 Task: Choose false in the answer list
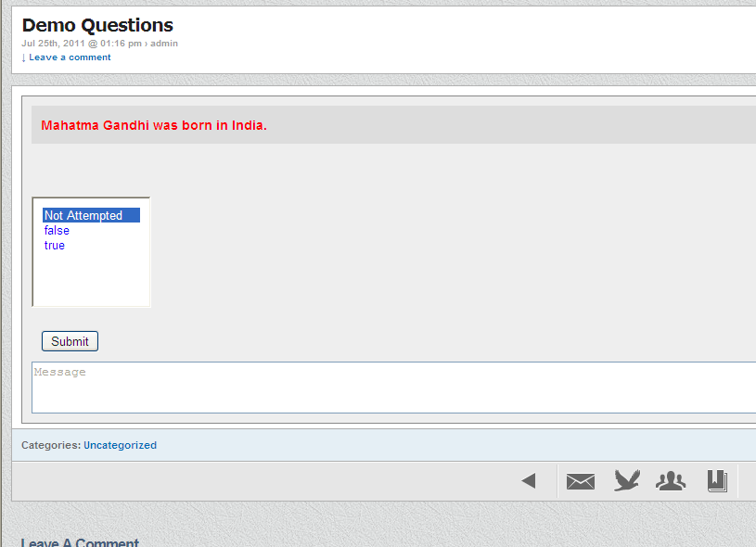(x=57, y=230)
